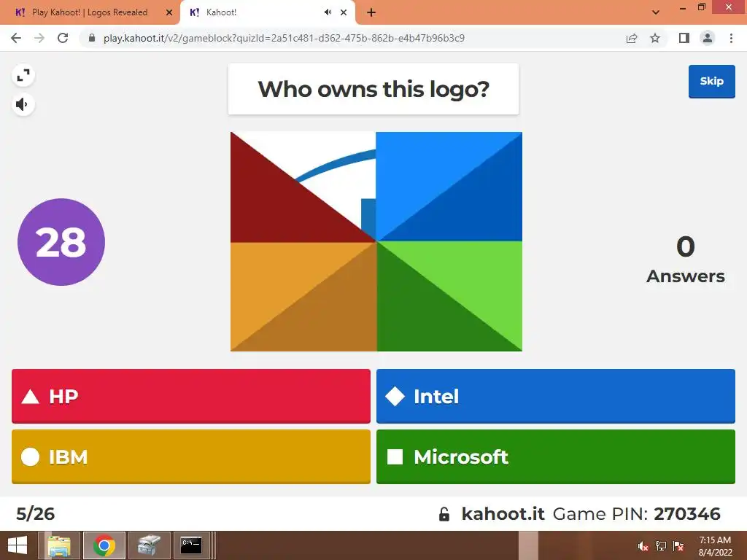
Task: Click the partially revealed logo image
Action: (x=376, y=241)
